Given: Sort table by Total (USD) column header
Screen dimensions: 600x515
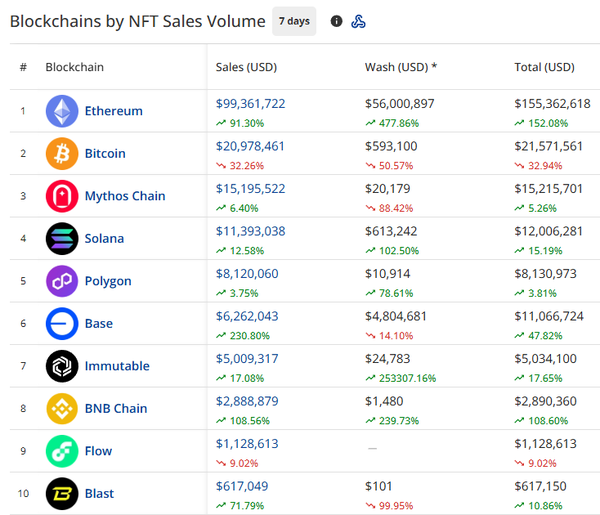Looking at the screenshot, I should [544, 67].
